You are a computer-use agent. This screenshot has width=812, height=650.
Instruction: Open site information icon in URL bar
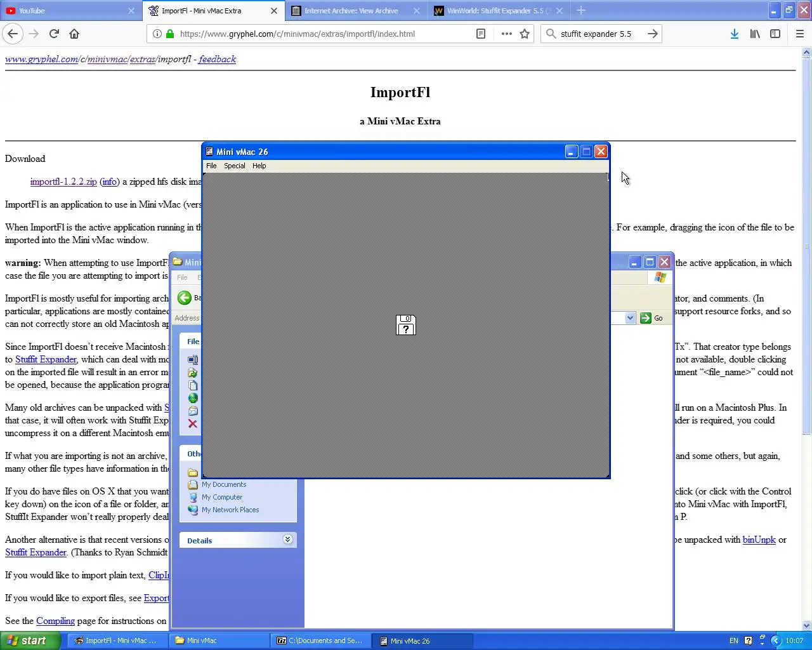point(157,34)
